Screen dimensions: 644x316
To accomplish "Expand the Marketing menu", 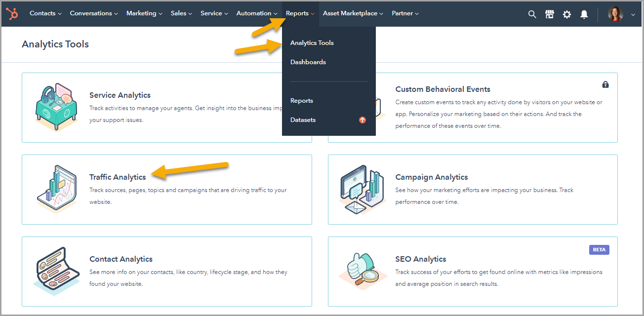I will 144,13.
